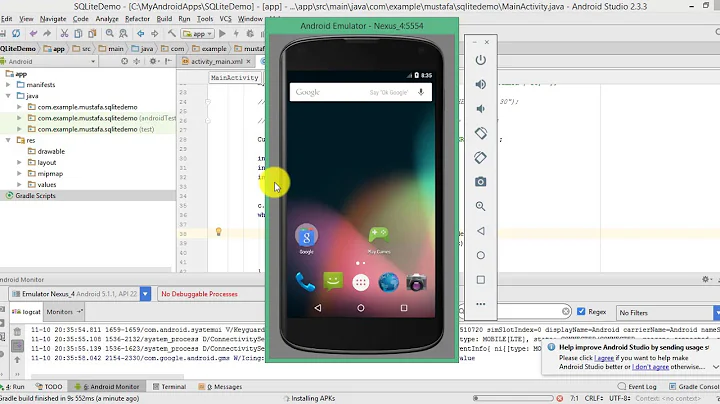Collapse the java folder
Image resolution: width=720 pixels, height=404 pixels.
(x=8, y=95)
